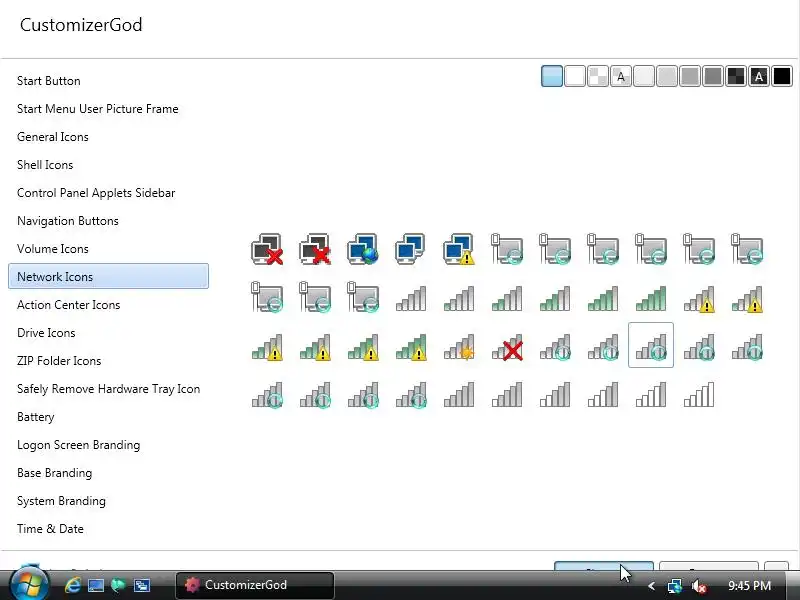Viewport: 800px width, 600px height.
Task: Select signal bars icon with red X
Action: (x=507, y=346)
